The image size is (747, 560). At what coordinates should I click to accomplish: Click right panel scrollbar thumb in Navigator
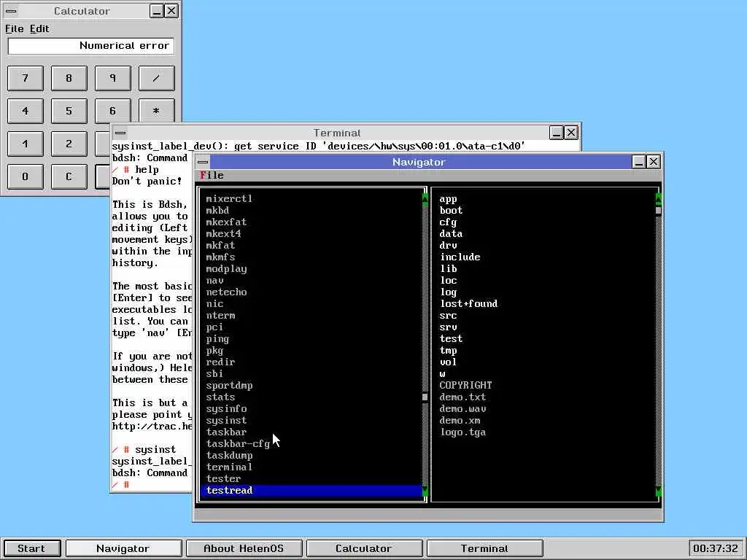point(659,210)
